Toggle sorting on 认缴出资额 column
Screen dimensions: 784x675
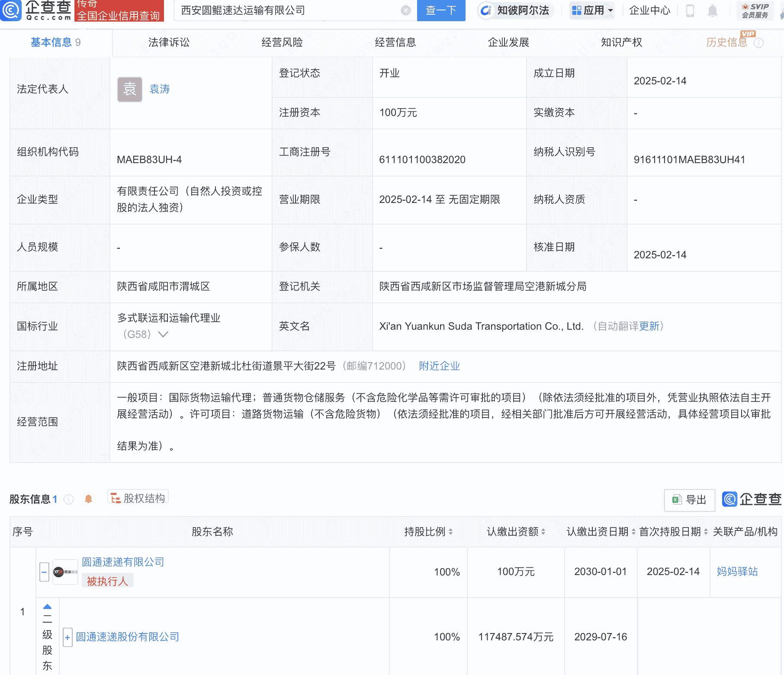coord(543,532)
